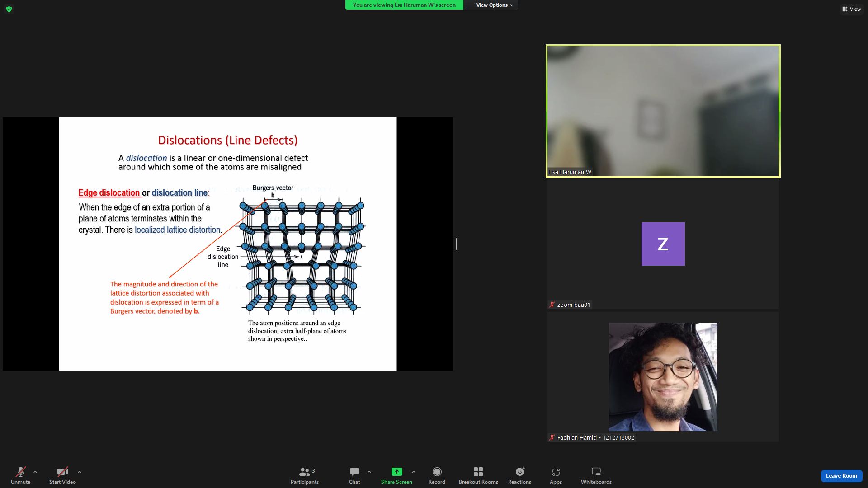Screen dimensions: 868x488
Task: Click the shared-screen panel divider handle
Action: [x=456, y=244]
